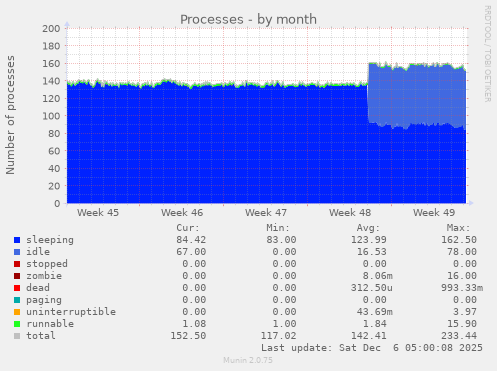This screenshot has width=497, height=371.
Task: Click the 'Min:' column header
Action: tap(278, 228)
